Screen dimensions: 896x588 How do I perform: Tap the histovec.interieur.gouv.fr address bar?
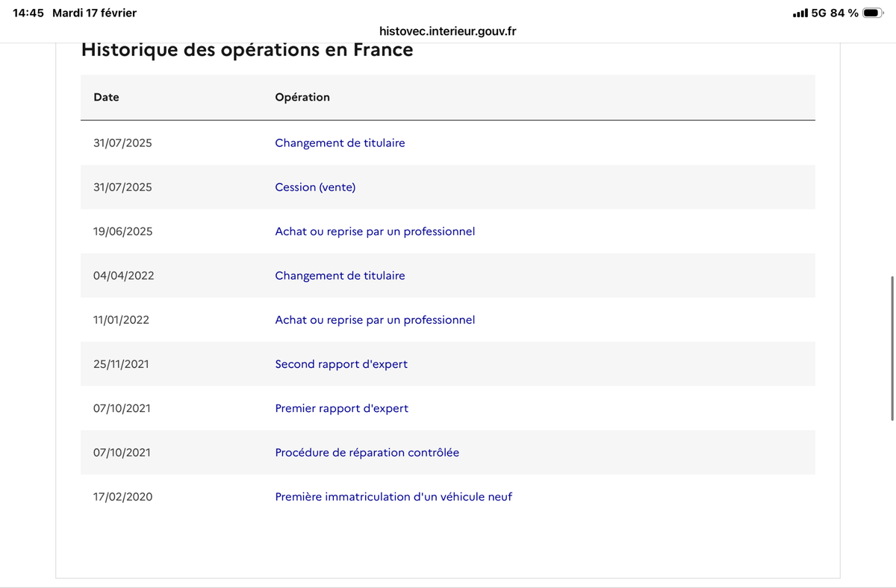447,31
